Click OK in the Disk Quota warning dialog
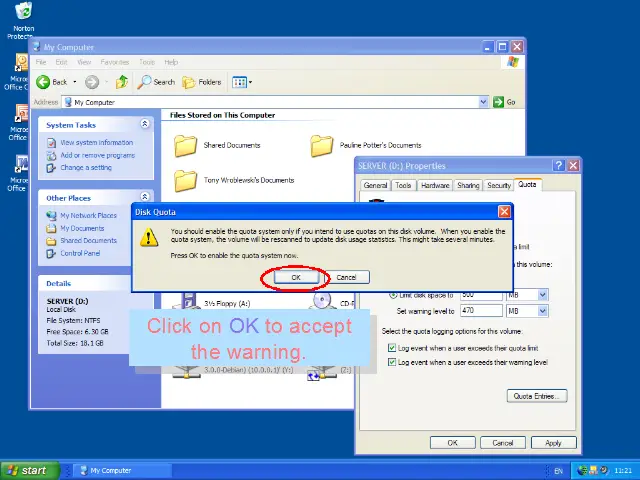 coord(296,277)
